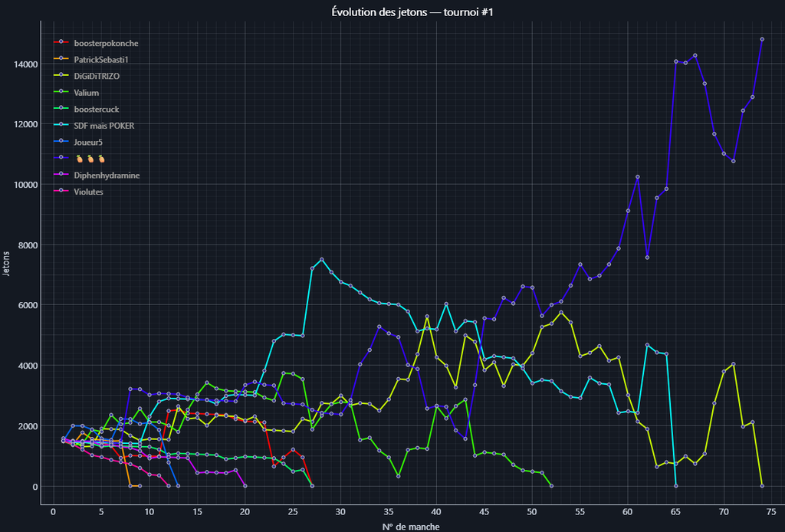
Task: Click the cyan line's zero point at round 65
Action: pos(675,485)
